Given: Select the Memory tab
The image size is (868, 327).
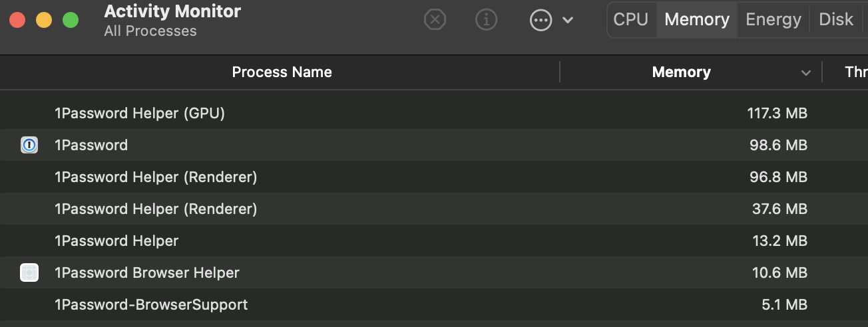Looking at the screenshot, I should point(697,20).
